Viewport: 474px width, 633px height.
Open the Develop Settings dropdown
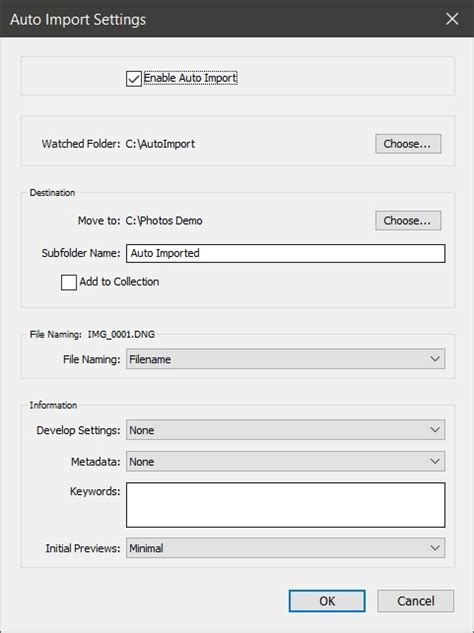point(285,430)
